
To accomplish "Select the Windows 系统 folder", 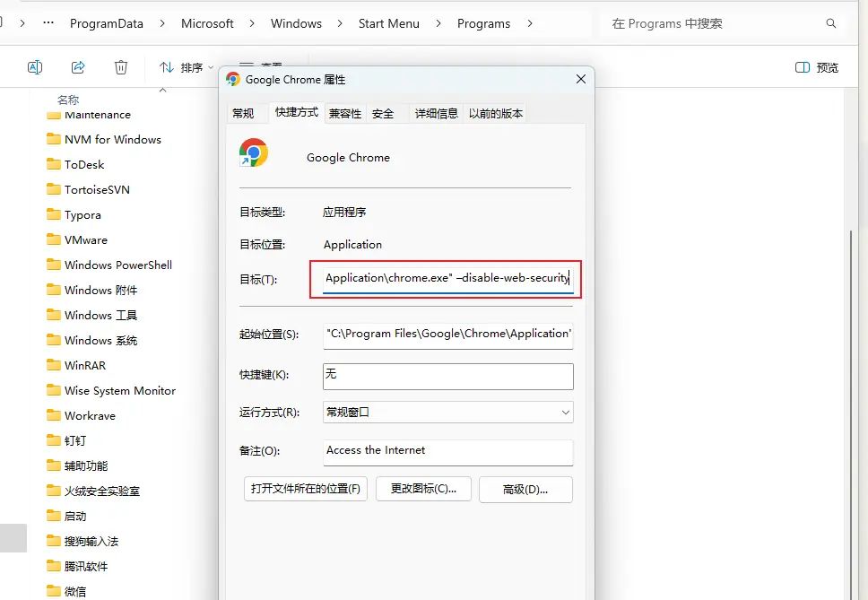I will click(91, 341).
